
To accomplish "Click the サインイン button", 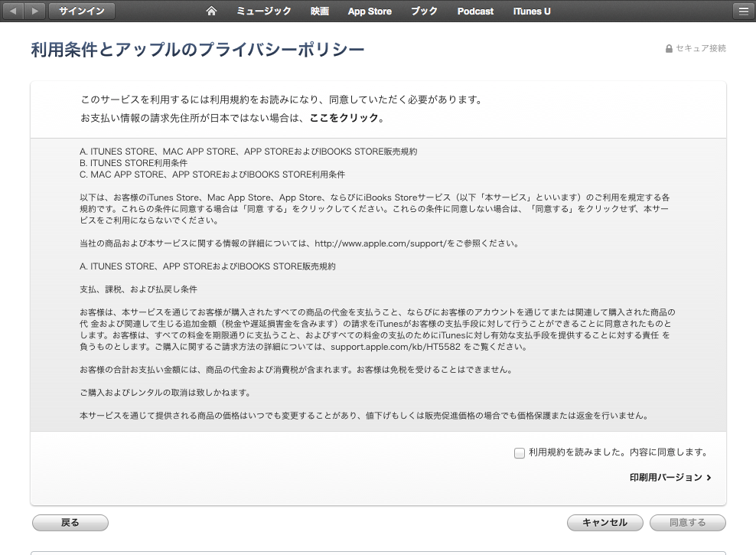I will tap(81, 11).
